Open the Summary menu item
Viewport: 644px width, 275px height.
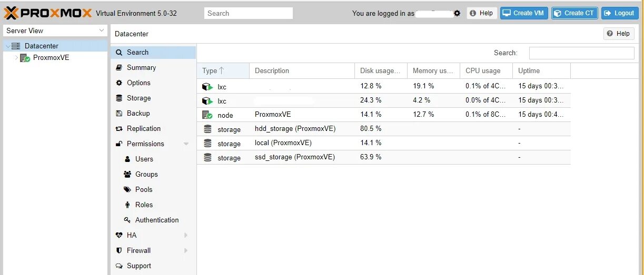pos(141,68)
